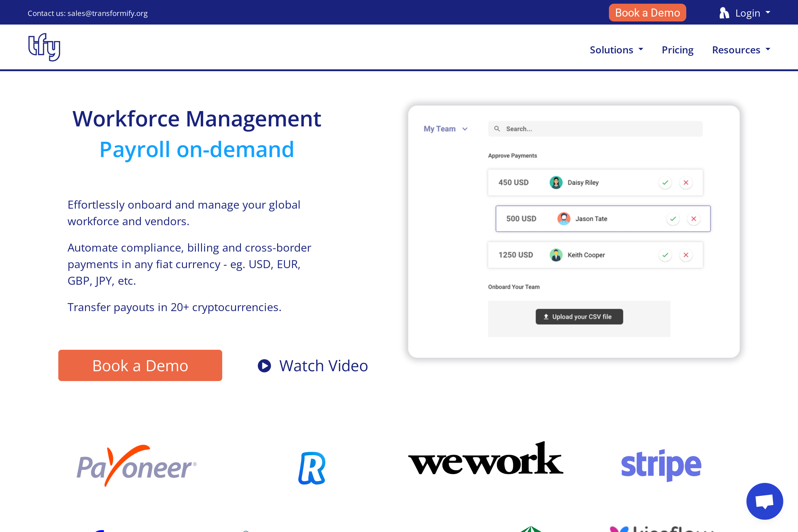798x532 pixels.
Task: Click Upload your CSV file button
Action: tap(579, 317)
